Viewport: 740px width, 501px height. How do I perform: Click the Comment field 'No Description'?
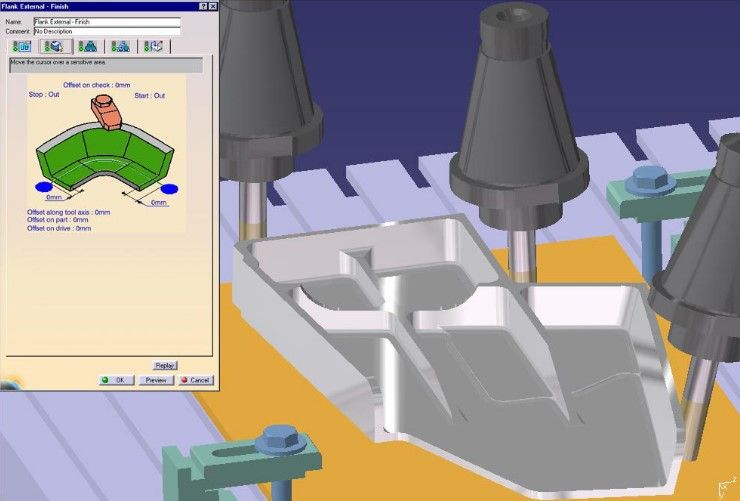[x=107, y=31]
